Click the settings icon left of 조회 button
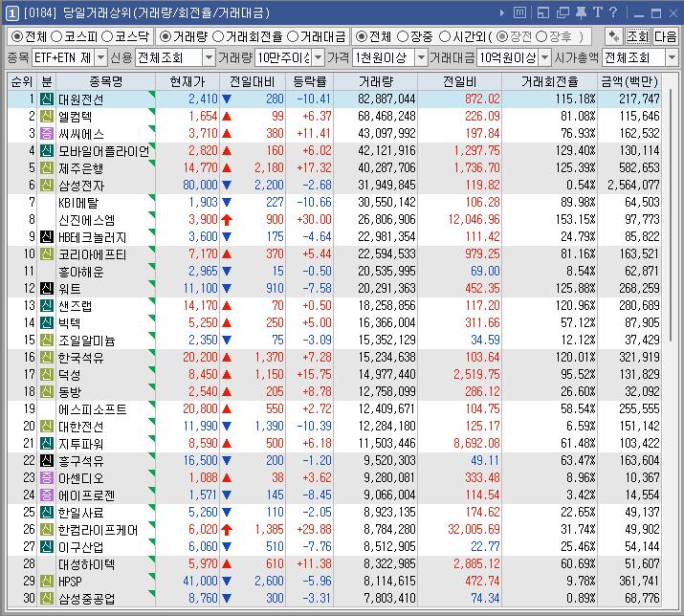The width and height of the screenshot is (684, 616). point(614,36)
